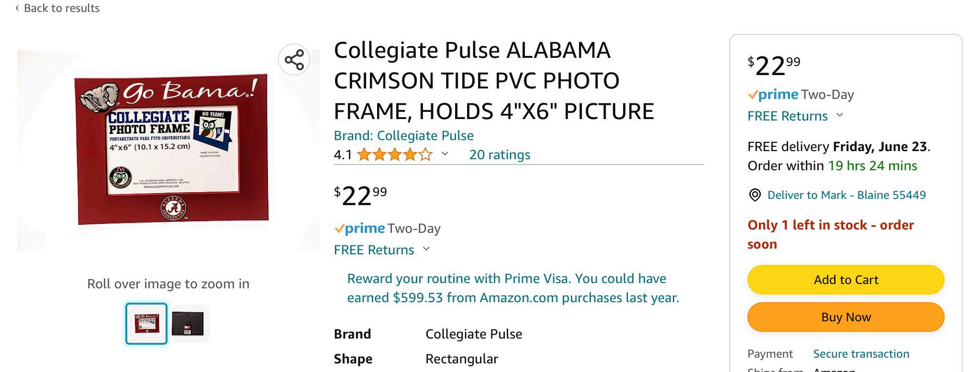Select the red frame front thumbnail
This screenshot has width=980, height=372.
pyautogui.click(x=146, y=323)
